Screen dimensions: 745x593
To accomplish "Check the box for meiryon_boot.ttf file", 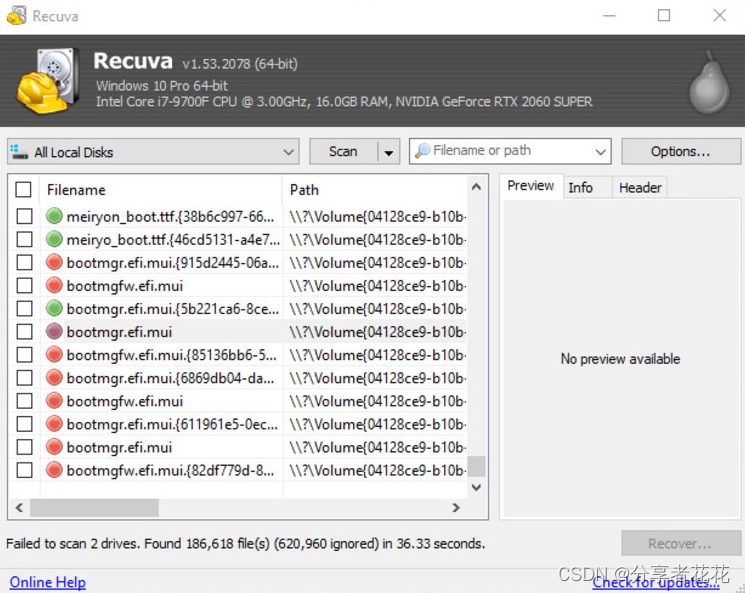I will 24,216.
